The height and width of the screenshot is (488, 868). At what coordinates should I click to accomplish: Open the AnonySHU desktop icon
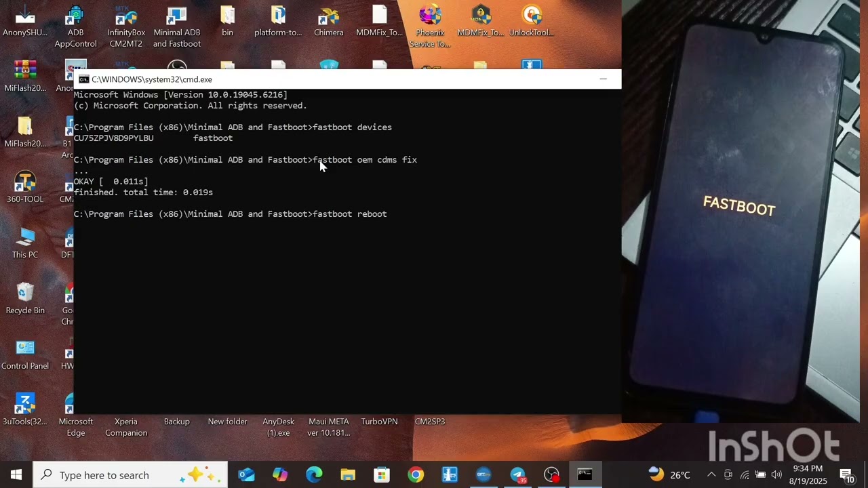(x=25, y=21)
